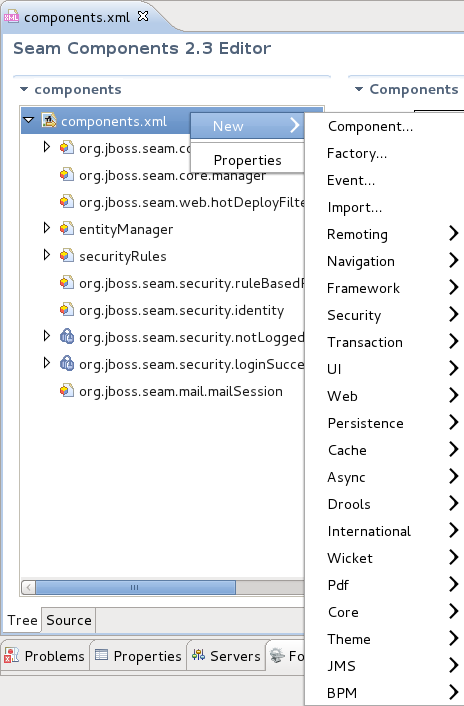
Task: Expand the org.jboss.seam.security.loginSucce node
Action: click(x=46, y=363)
